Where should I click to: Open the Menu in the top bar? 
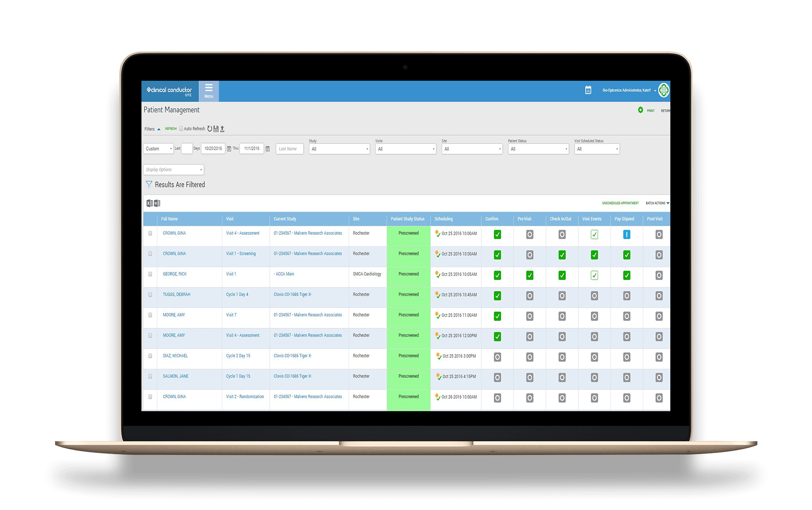click(x=208, y=90)
